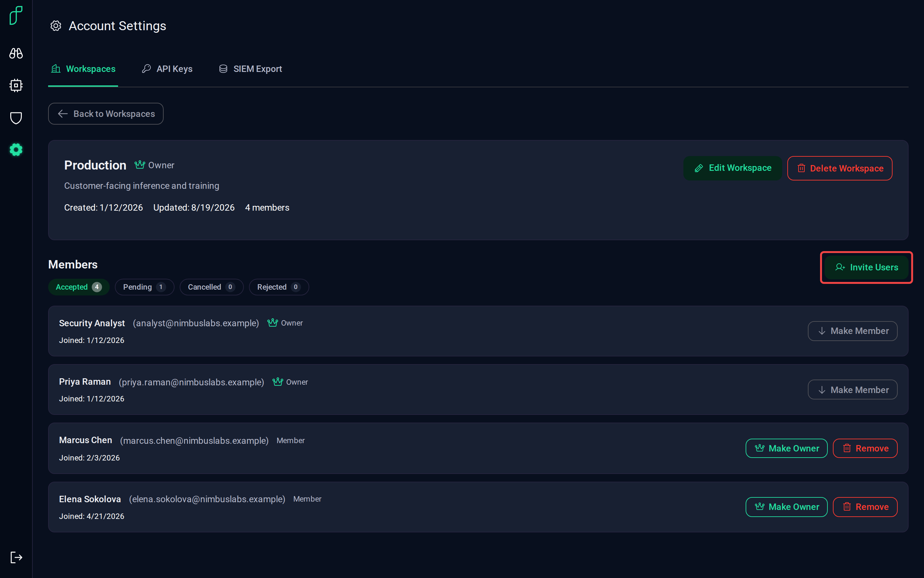
Task: Show Cancelled invitations filter
Action: [211, 287]
